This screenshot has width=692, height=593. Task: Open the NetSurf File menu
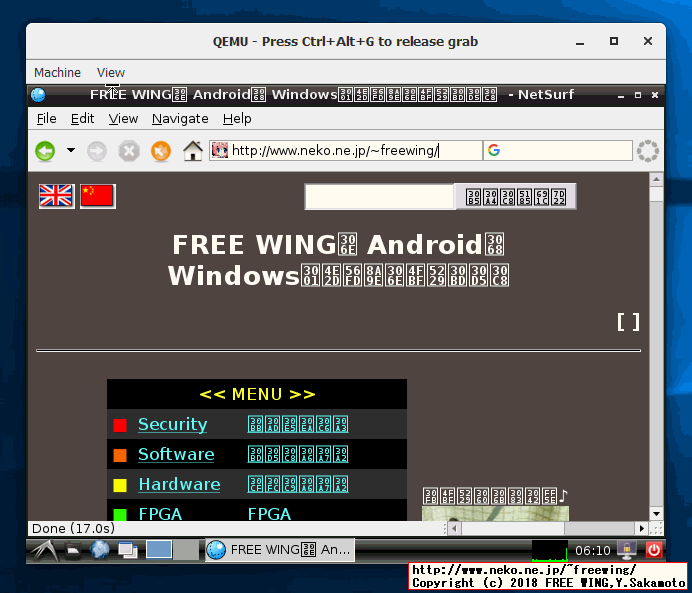(x=46, y=119)
